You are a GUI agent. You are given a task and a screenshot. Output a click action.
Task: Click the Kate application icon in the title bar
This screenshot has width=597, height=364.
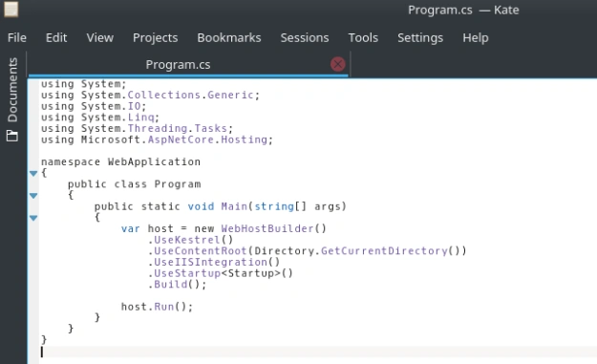pyautogui.click(x=11, y=10)
